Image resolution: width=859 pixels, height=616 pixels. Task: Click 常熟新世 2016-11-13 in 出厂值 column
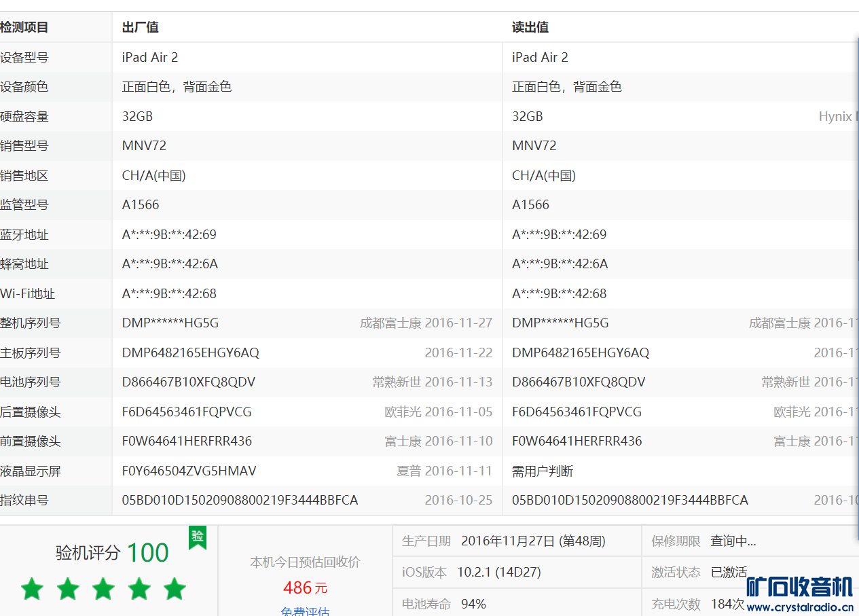pyautogui.click(x=432, y=382)
